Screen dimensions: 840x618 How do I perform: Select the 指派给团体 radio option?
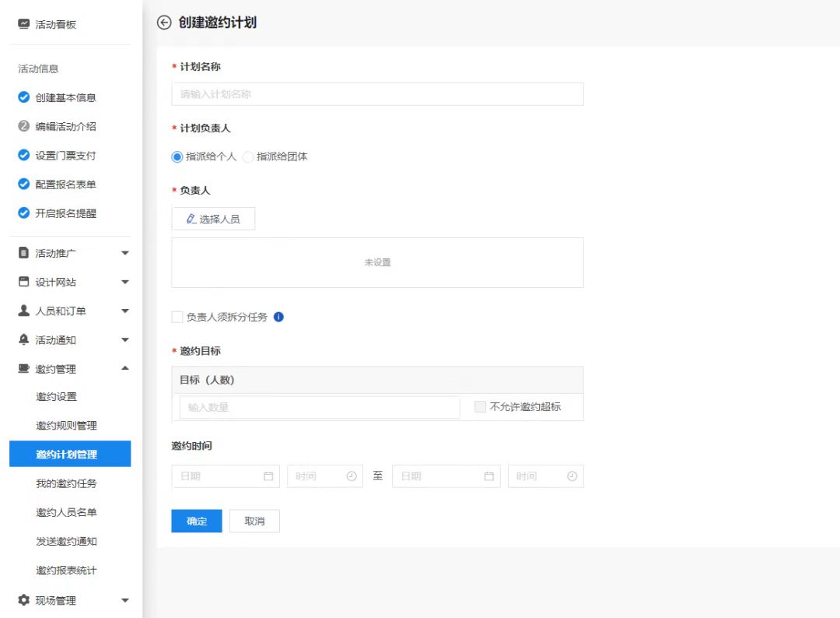tap(249, 156)
